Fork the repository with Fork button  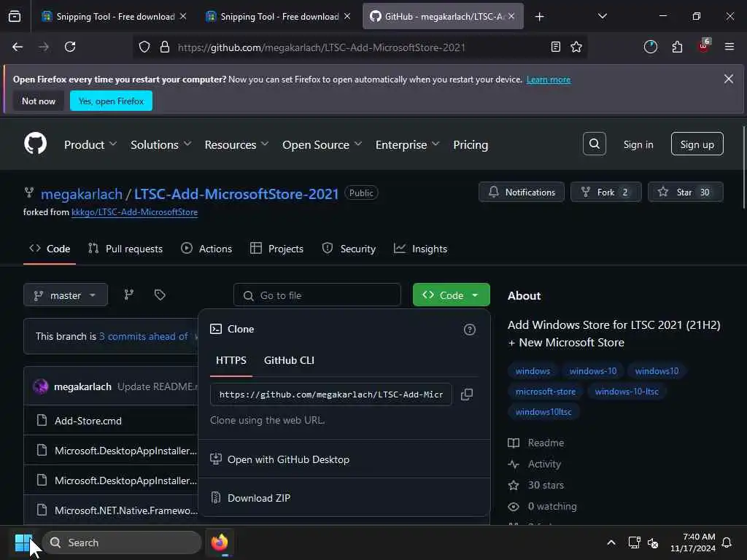point(606,192)
